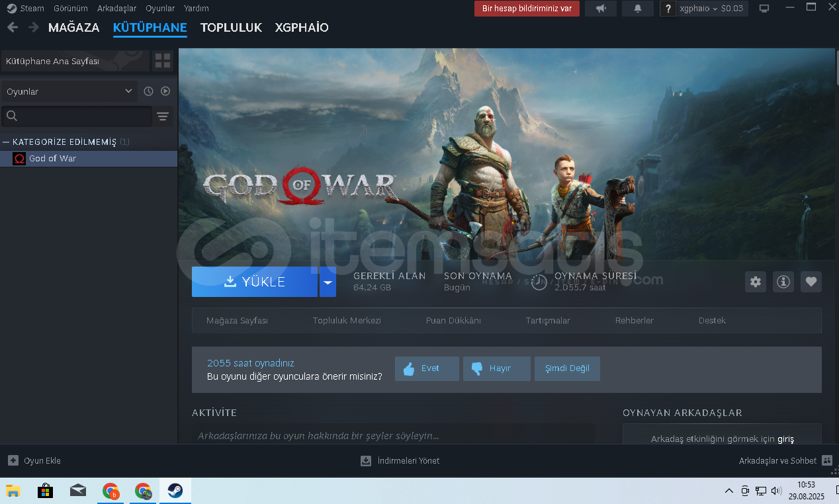Screen dimensions: 839x504
Task: Open the bell notifications icon
Action: coord(638,9)
